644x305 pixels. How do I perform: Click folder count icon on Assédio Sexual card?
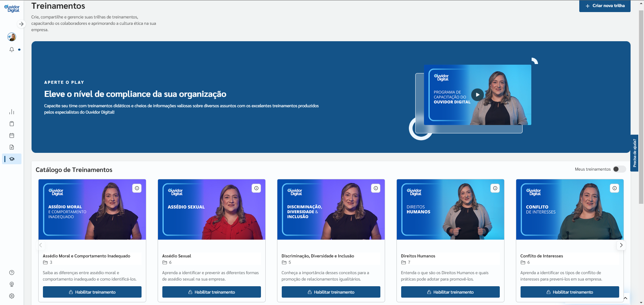point(165,262)
